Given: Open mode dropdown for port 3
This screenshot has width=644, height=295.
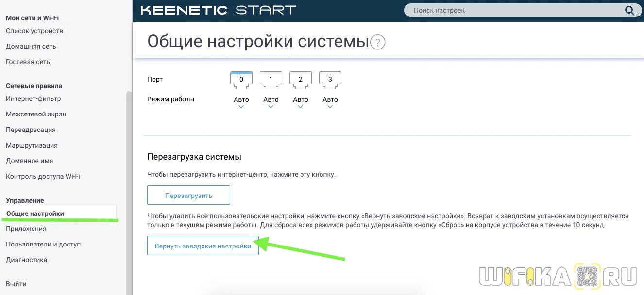Looking at the screenshot, I should [330, 102].
